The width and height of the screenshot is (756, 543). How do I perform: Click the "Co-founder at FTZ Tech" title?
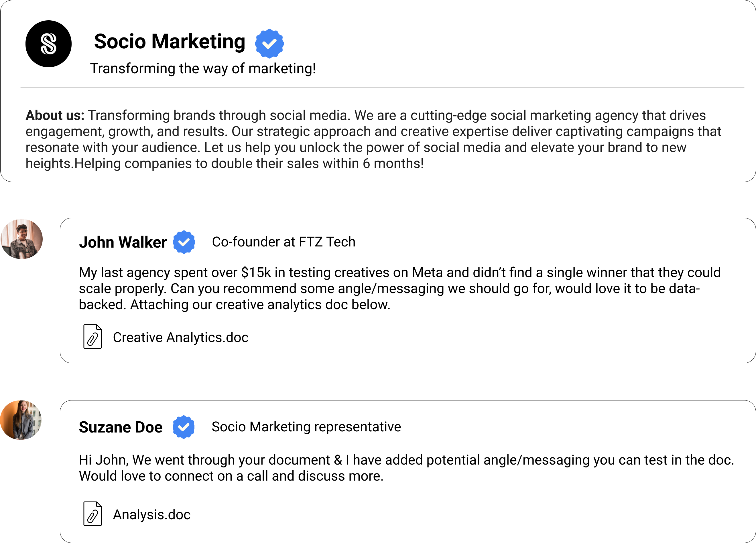click(x=284, y=242)
